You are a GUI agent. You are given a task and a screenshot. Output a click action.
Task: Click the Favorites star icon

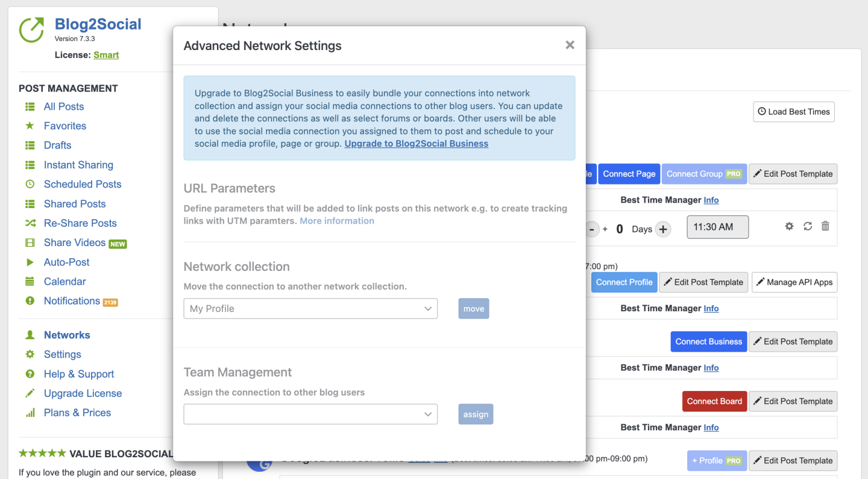(30, 126)
